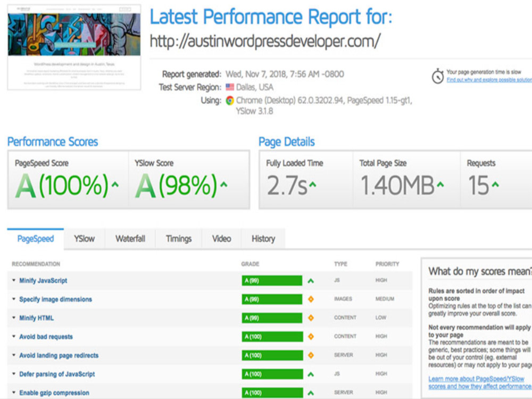Click the A (98%) YSlow score value

pyautogui.click(x=176, y=185)
